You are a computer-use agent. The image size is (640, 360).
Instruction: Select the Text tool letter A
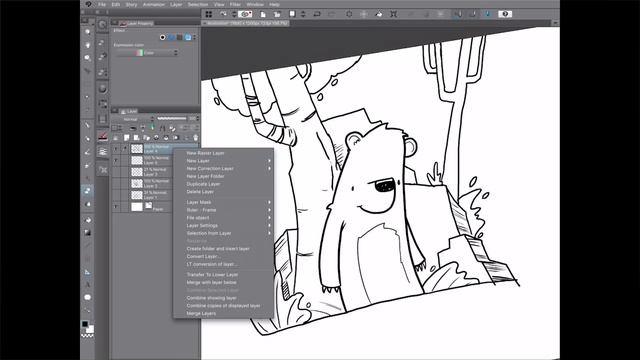coord(88,284)
